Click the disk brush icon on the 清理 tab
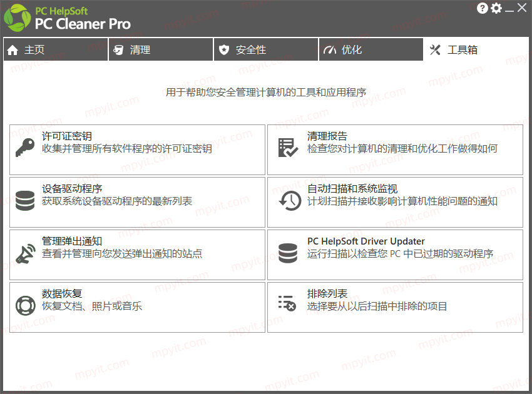This screenshot has width=532, height=394. (118, 50)
